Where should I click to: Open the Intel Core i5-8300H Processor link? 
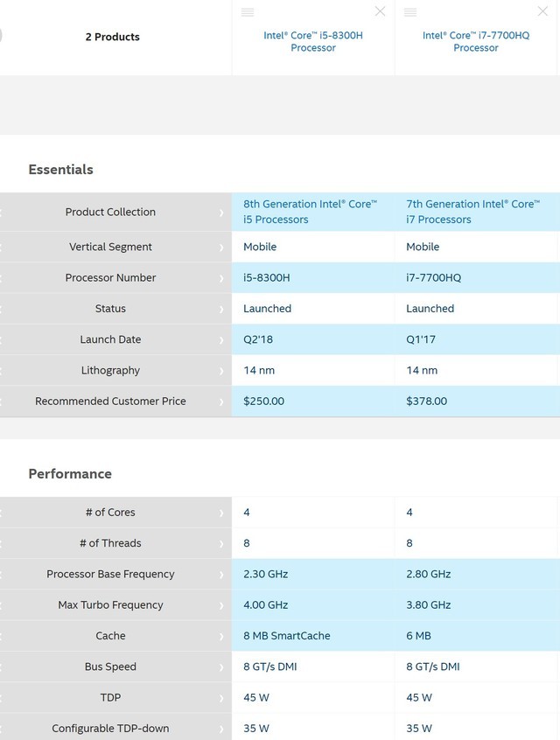pyautogui.click(x=312, y=42)
